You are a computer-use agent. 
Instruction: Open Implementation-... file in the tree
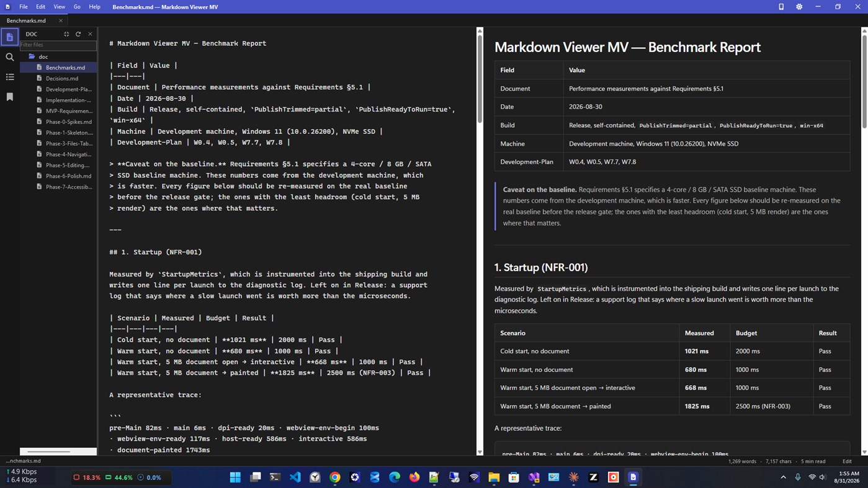59,100
